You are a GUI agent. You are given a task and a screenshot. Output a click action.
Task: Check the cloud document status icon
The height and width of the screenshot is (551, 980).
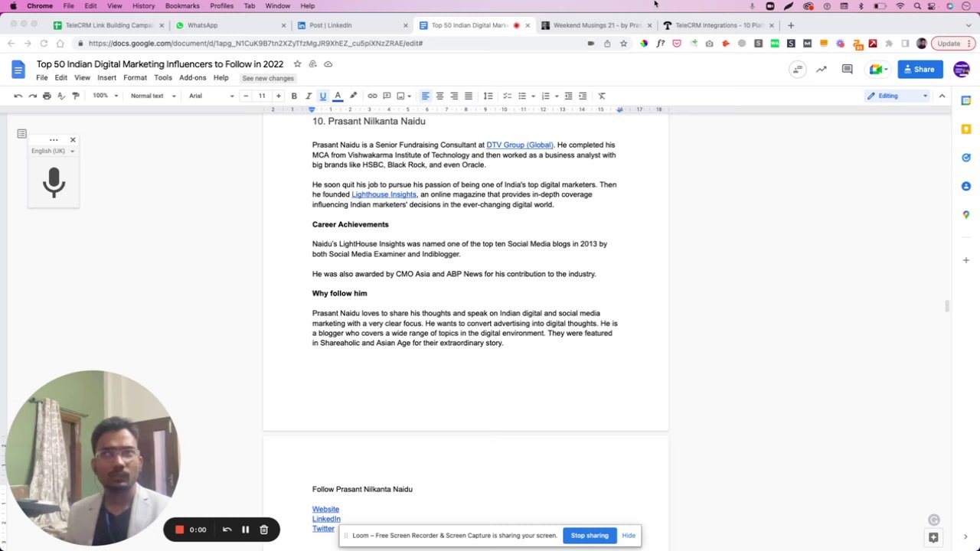tap(328, 64)
